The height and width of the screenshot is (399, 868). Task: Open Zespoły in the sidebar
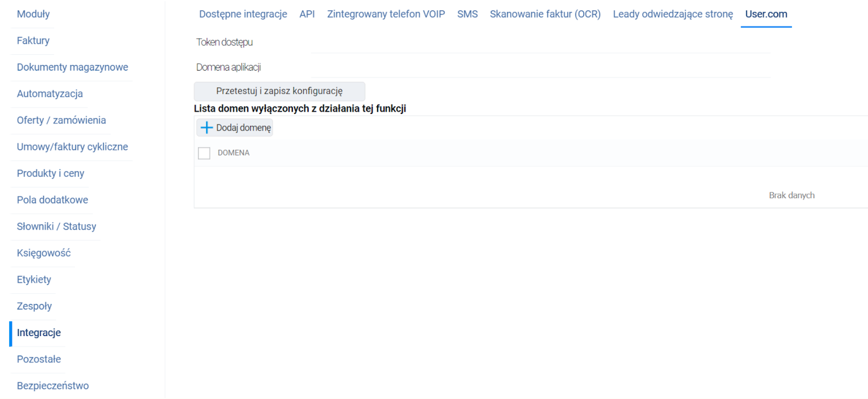coord(34,306)
